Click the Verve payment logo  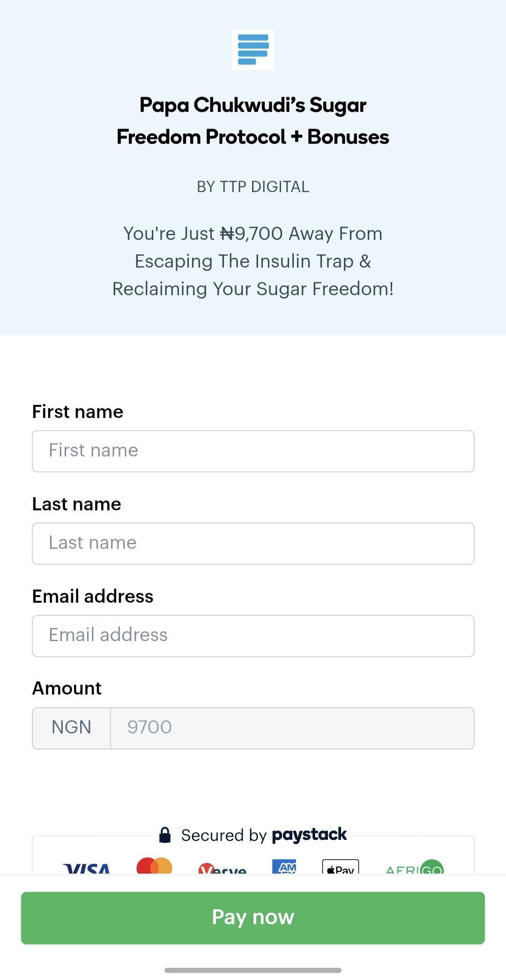[x=223, y=869]
